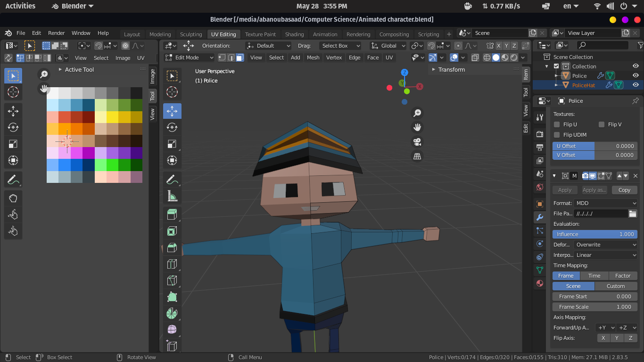Activate the Spin tool
Viewport: 644px width, 362px height.
click(x=172, y=313)
